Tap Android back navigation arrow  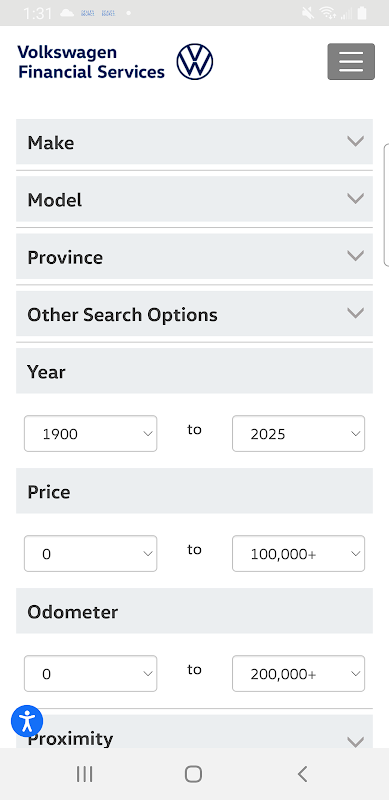pos(302,774)
